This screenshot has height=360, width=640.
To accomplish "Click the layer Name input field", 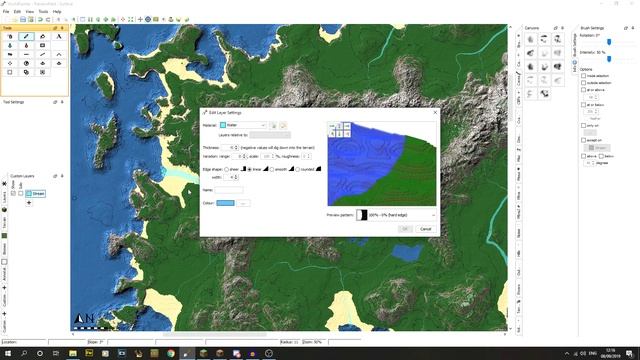I will point(229,190).
